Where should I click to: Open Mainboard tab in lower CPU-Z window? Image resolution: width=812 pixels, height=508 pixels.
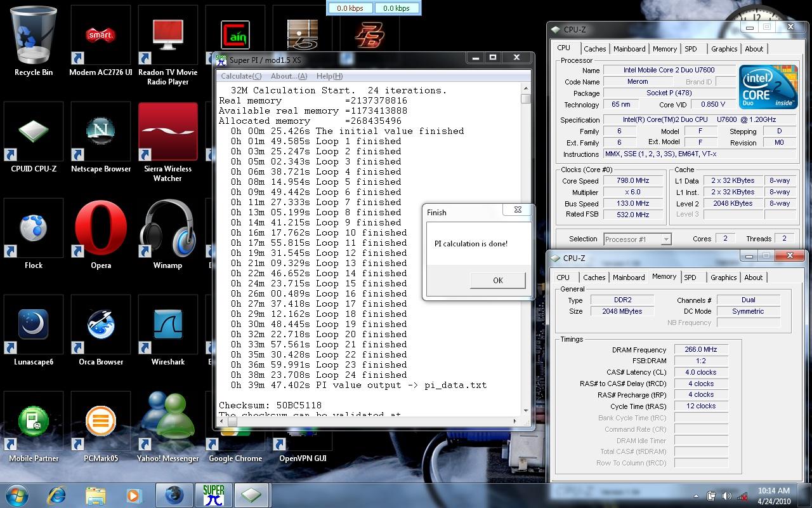tap(629, 277)
